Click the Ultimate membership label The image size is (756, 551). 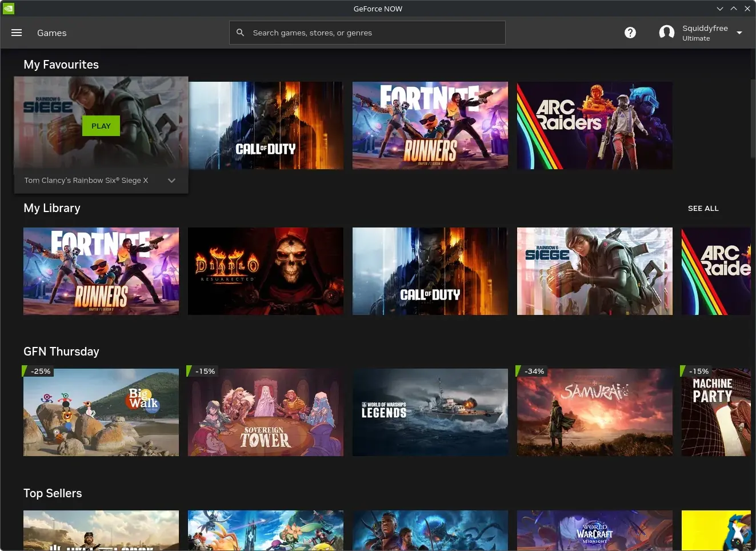[x=696, y=38]
